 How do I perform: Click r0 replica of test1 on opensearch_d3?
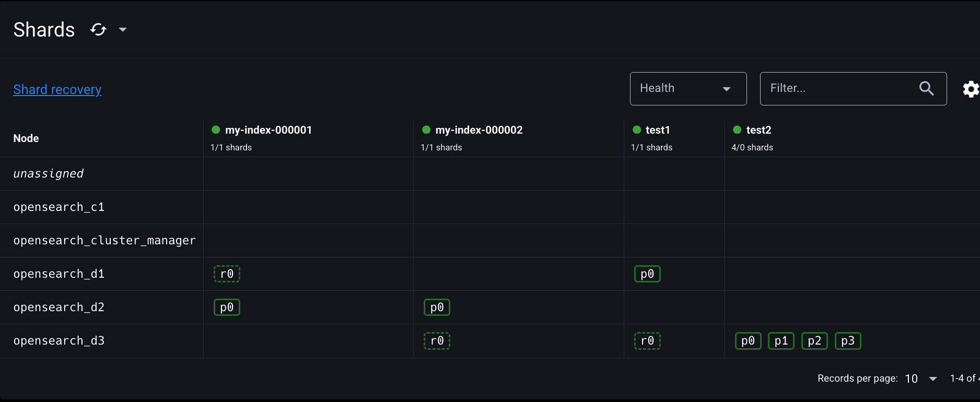647,341
